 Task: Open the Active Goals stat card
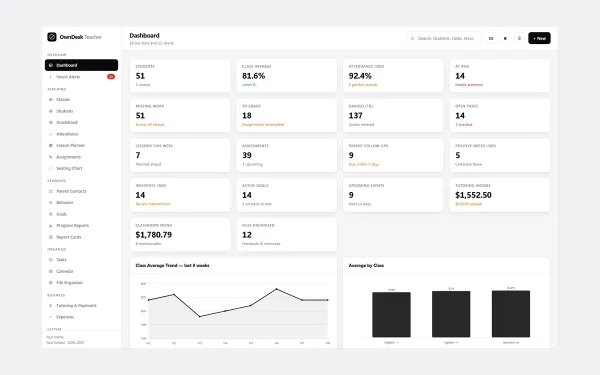(x=287, y=195)
